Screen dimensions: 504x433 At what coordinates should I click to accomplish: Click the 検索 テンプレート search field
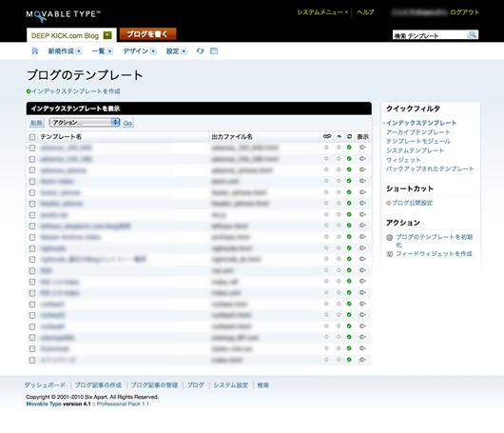pyautogui.click(x=430, y=35)
